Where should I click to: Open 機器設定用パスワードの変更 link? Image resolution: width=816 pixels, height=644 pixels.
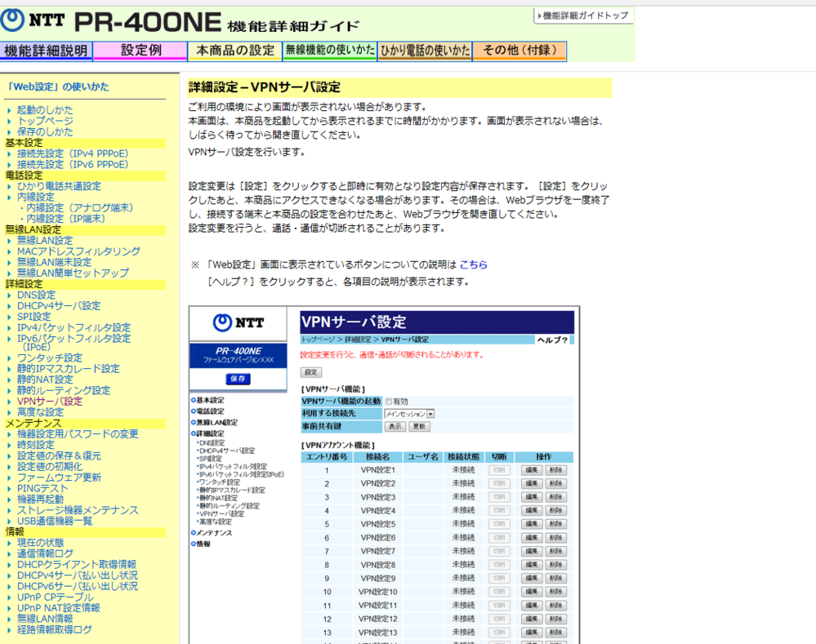[78, 434]
